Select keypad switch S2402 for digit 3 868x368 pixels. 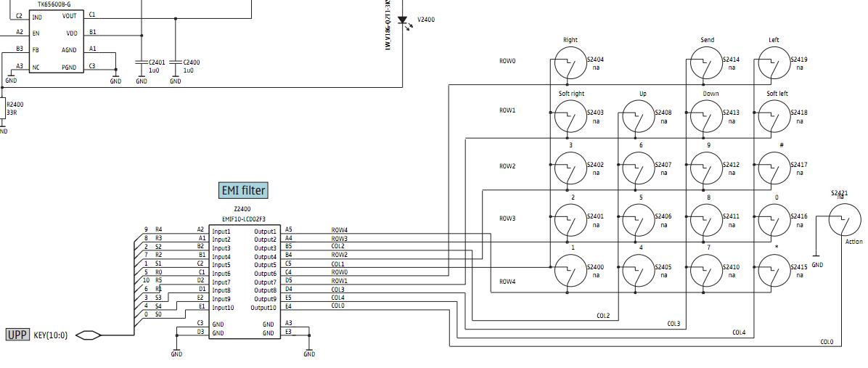(x=570, y=168)
